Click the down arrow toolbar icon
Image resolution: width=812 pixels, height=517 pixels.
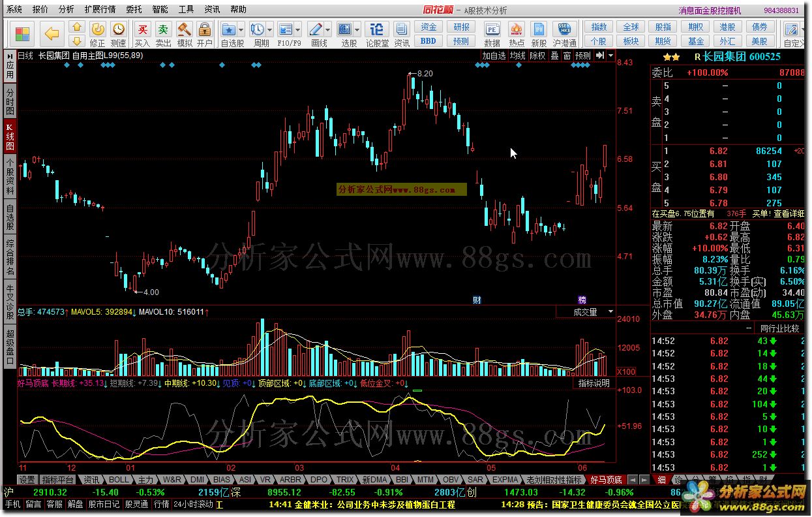pyautogui.click(x=77, y=40)
